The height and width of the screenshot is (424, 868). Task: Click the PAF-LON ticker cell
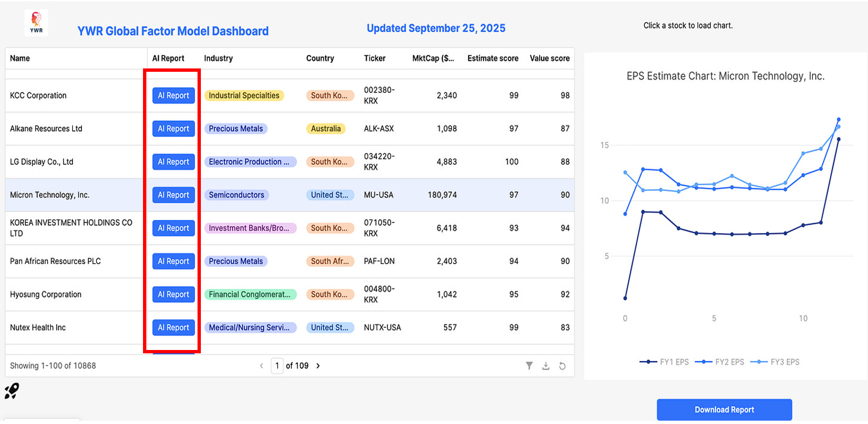point(379,261)
